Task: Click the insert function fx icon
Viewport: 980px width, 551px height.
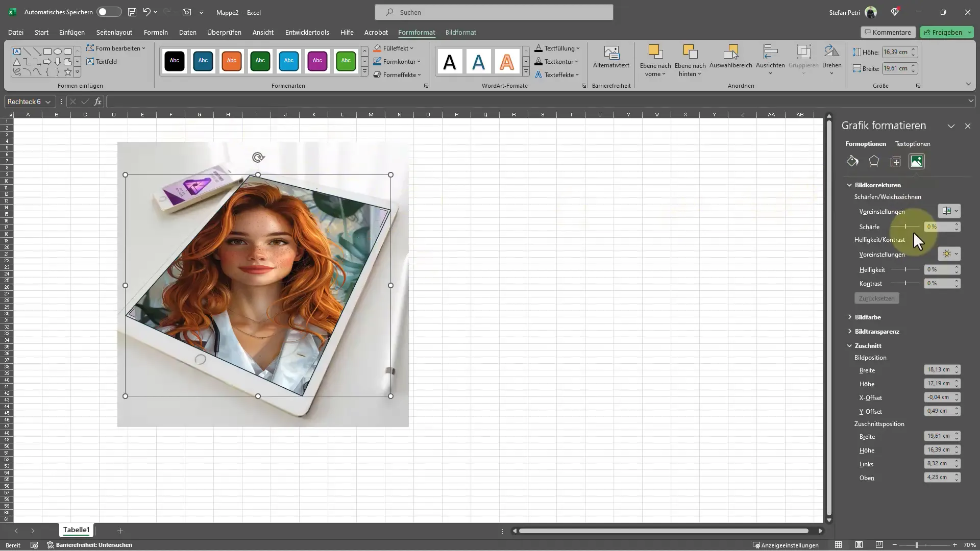Action: 97,102
